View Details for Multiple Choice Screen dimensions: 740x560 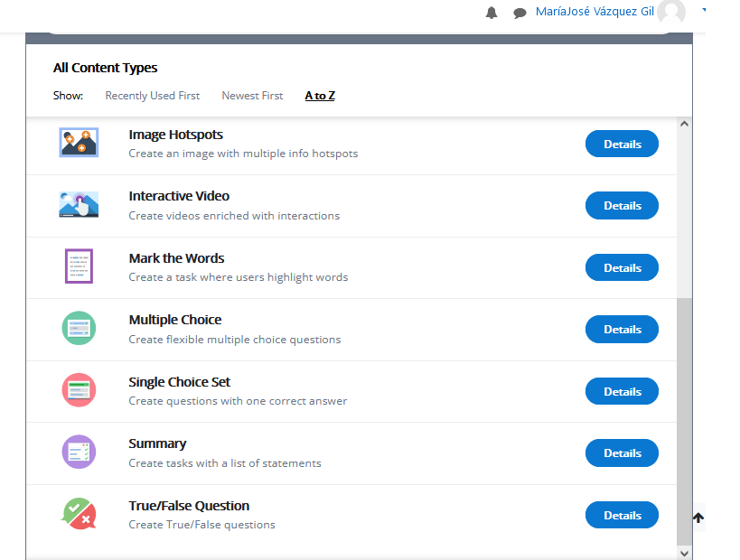[622, 330]
